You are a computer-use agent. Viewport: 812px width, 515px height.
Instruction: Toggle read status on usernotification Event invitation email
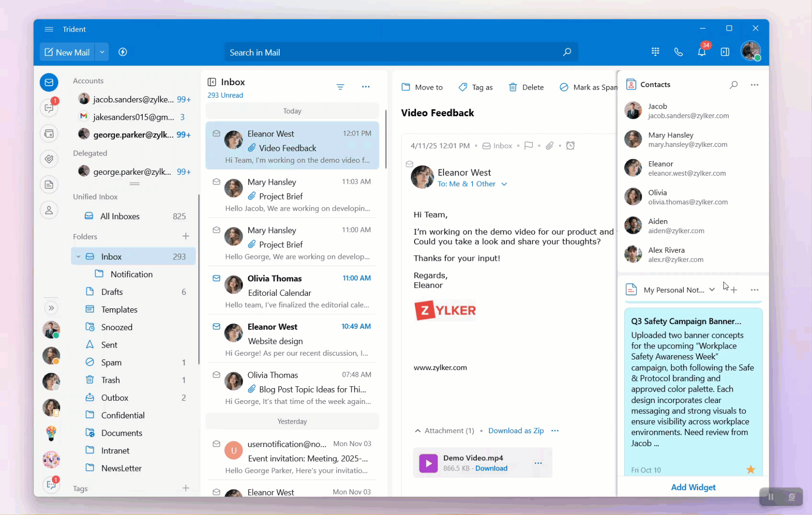[216, 444]
